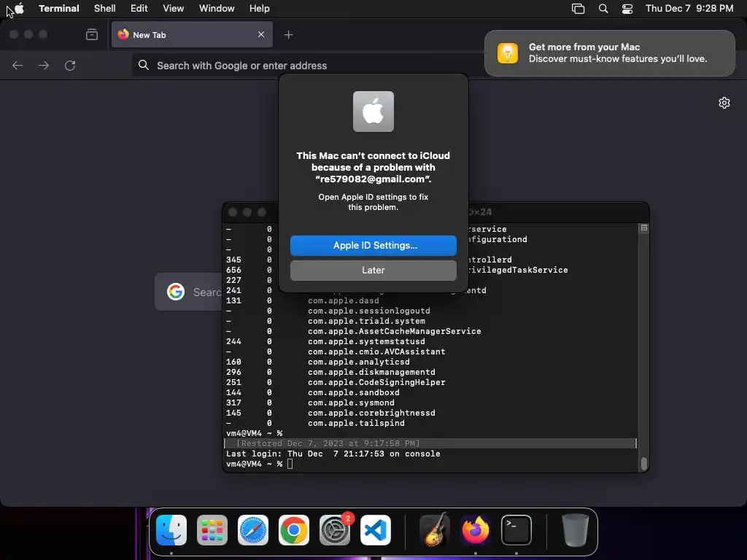Click the Terminal split pane icon
Screen dimensions: 747x560
coord(643,228)
